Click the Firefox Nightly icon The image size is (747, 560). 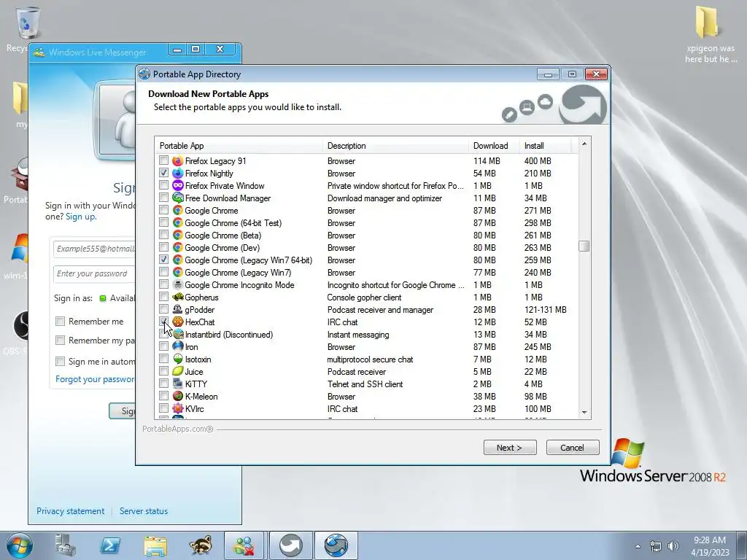178,174
